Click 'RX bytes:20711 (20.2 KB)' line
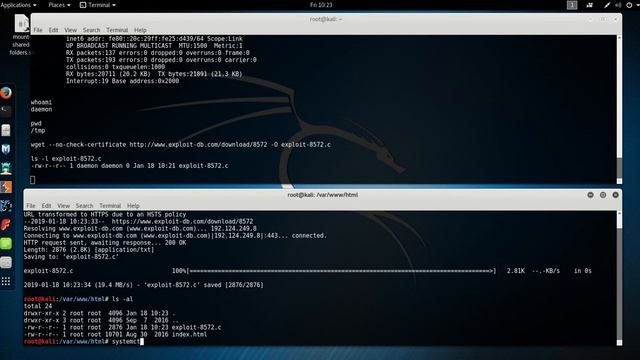Viewport: 640px width, 360px height. click(x=154, y=74)
